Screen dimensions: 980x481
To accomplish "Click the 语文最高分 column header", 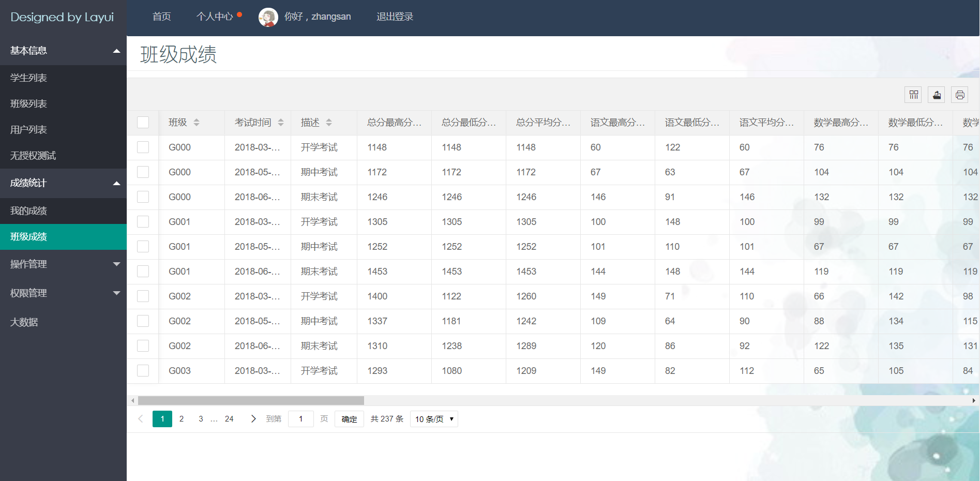I will click(x=617, y=123).
